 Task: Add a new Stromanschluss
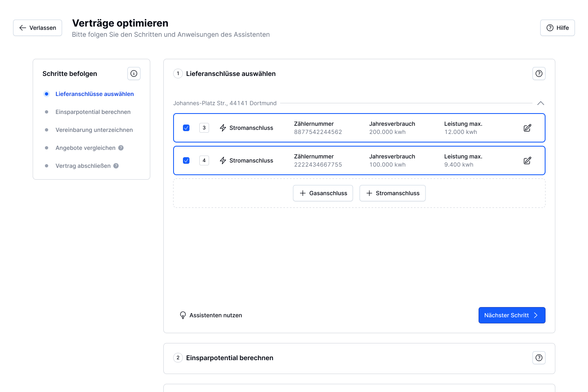(x=392, y=193)
